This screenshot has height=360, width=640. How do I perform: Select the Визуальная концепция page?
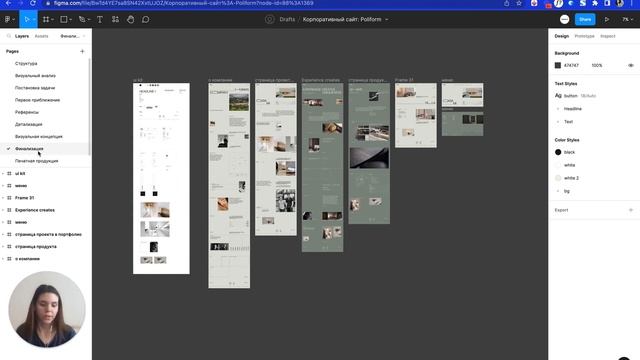tap(39, 136)
